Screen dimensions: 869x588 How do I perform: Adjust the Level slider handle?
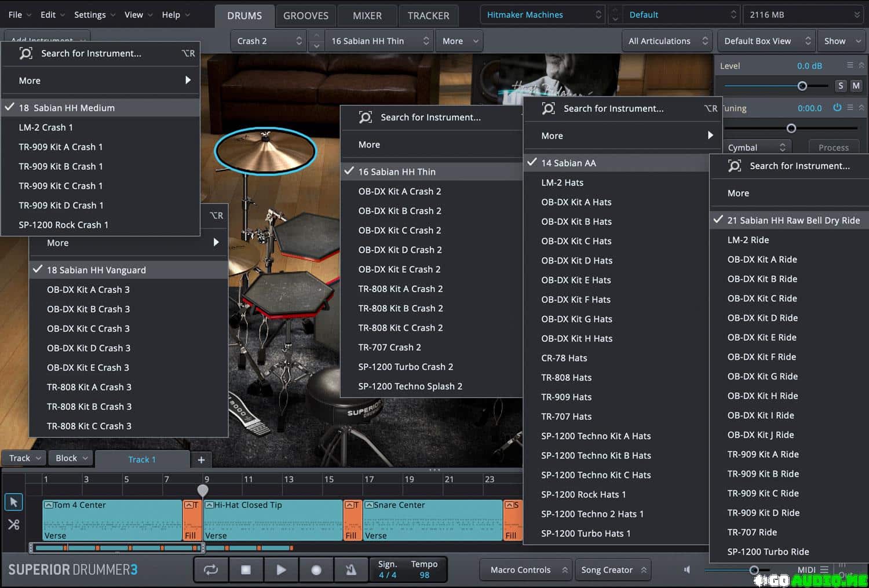click(802, 86)
